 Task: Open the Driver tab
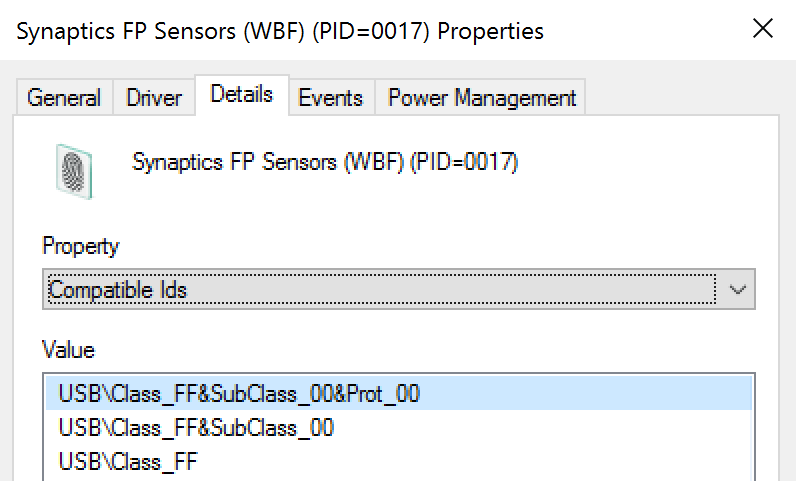point(154,98)
